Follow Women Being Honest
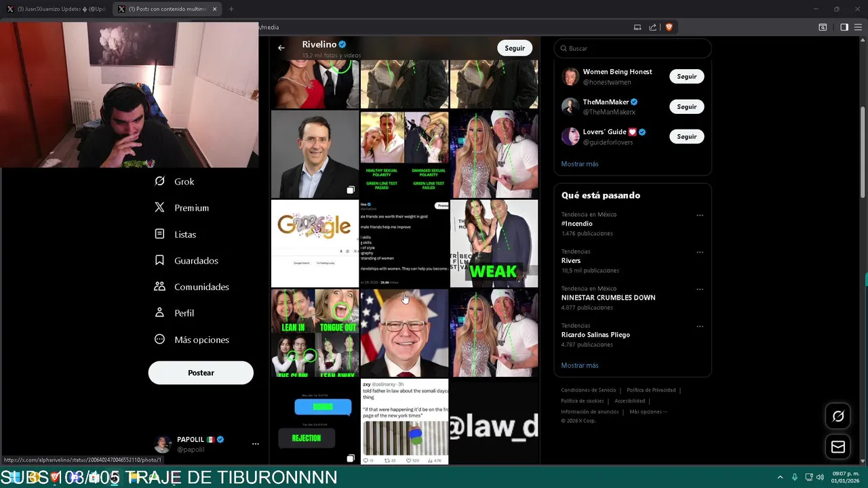The width and height of the screenshot is (868, 488). pos(687,77)
